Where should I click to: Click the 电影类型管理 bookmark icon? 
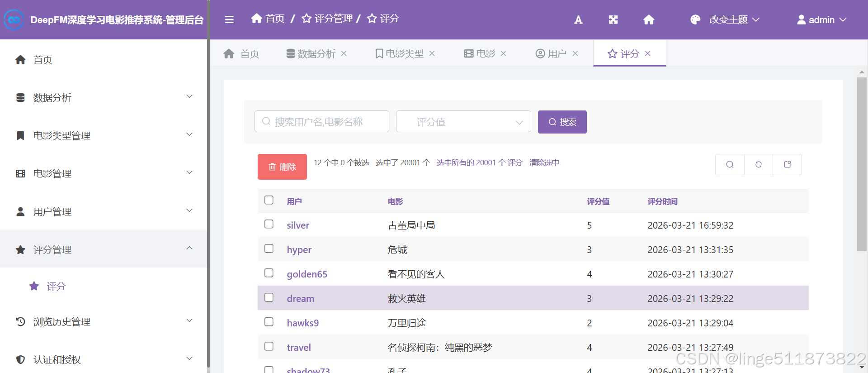pos(20,135)
